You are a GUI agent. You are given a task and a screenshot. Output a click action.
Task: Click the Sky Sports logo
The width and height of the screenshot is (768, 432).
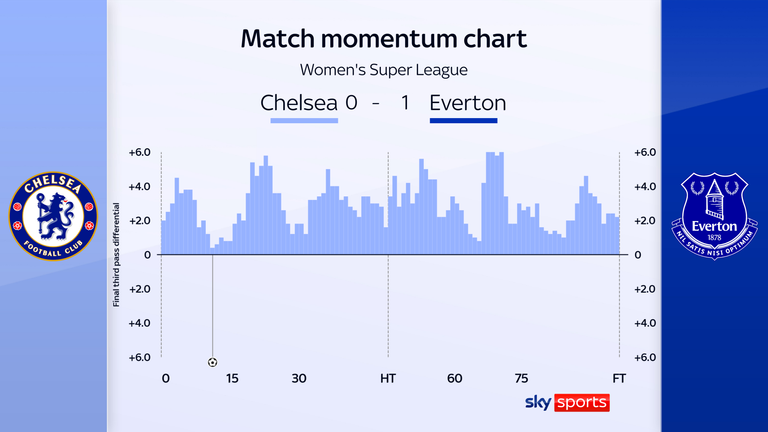(x=567, y=402)
